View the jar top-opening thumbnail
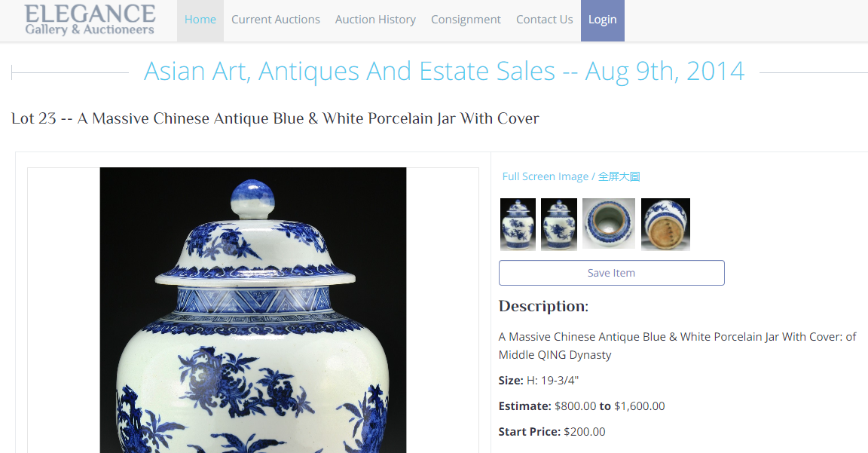Viewport: 868px width, 453px height. coord(608,225)
